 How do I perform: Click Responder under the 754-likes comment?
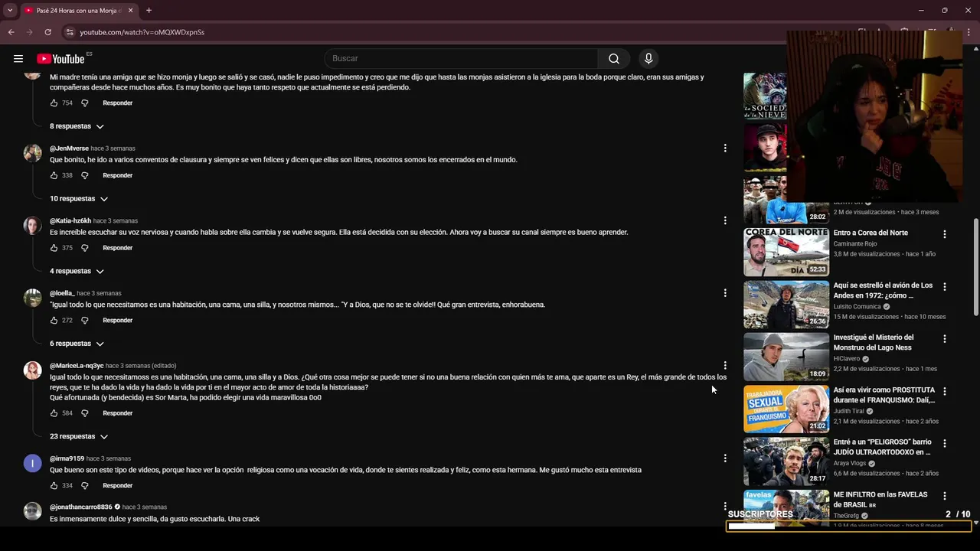coord(118,103)
